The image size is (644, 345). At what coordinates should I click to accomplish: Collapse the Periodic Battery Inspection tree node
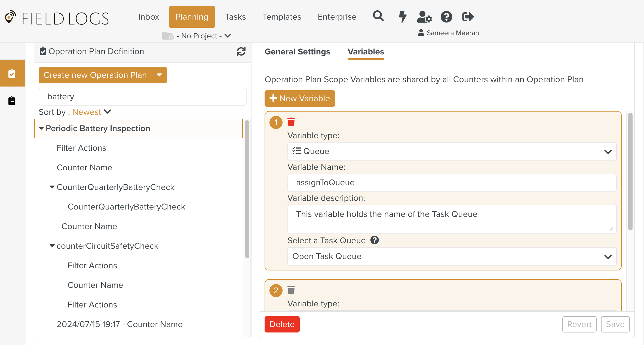pyautogui.click(x=41, y=128)
